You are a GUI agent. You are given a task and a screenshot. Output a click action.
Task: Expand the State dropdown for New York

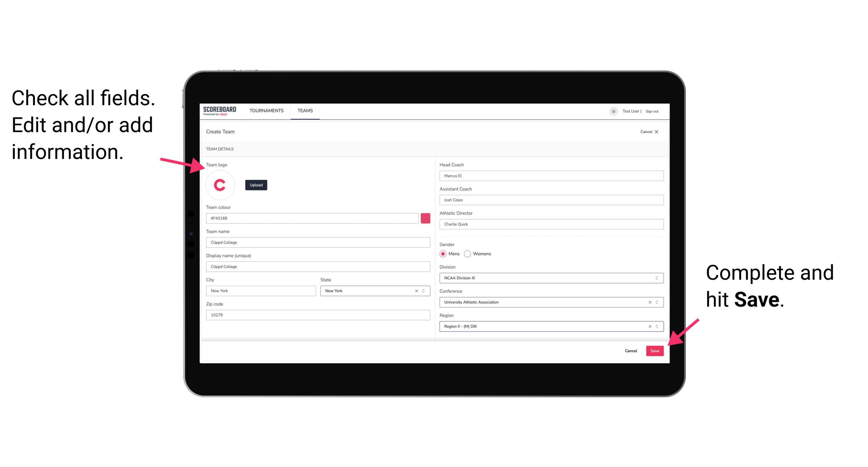[424, 290]
